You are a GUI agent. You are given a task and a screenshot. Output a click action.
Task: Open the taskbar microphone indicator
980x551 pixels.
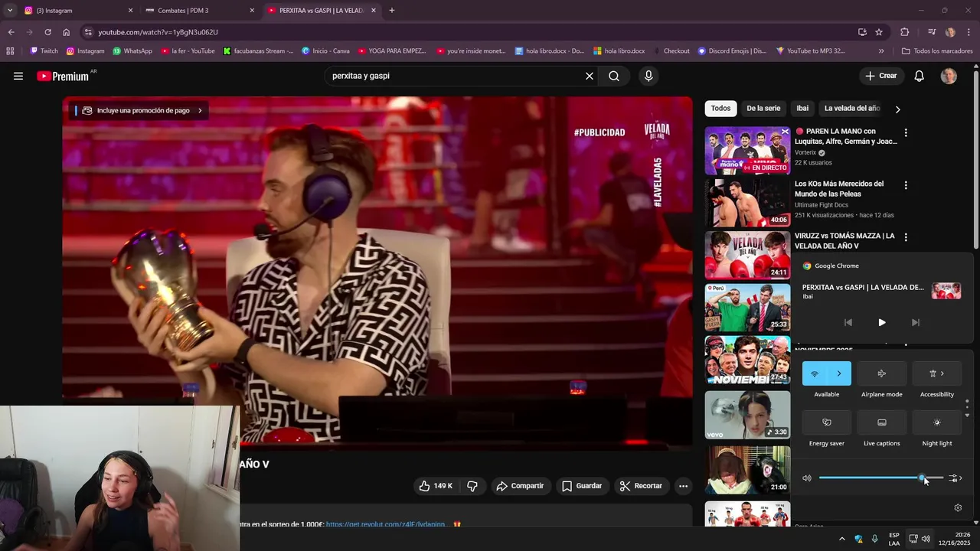874,539
